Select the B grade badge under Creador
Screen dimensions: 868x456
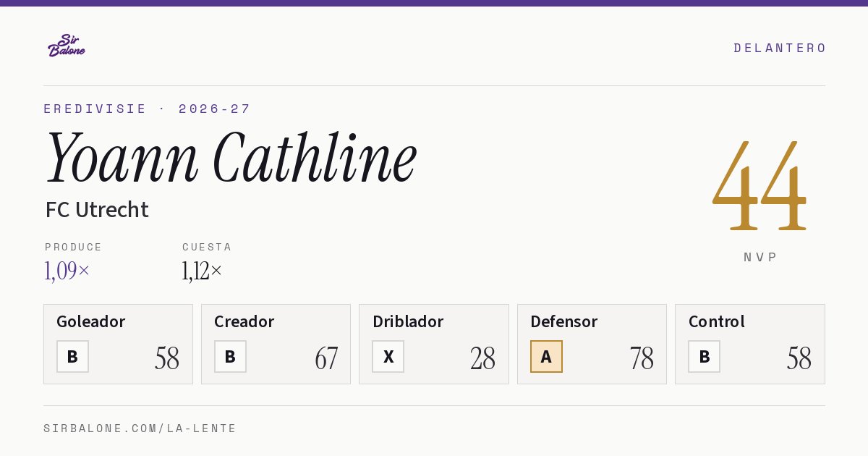pos(230,356)
